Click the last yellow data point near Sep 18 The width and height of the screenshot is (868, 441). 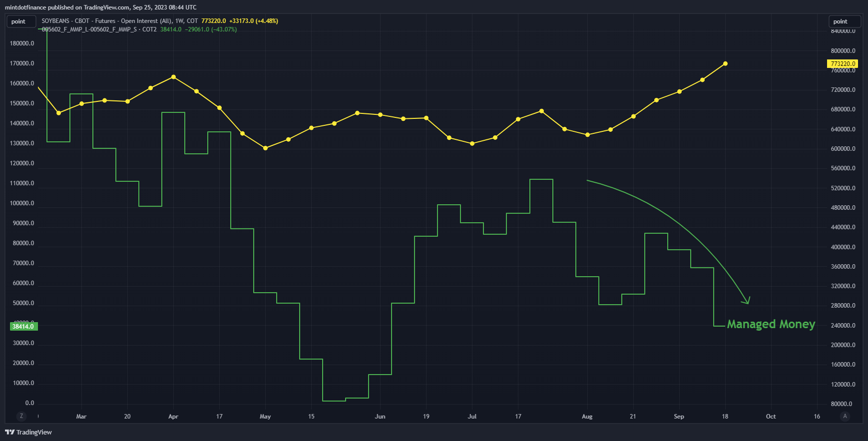pos(725,64)
